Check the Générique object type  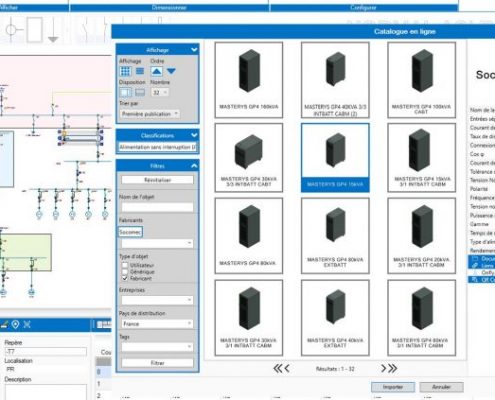[x=125, y=272]
